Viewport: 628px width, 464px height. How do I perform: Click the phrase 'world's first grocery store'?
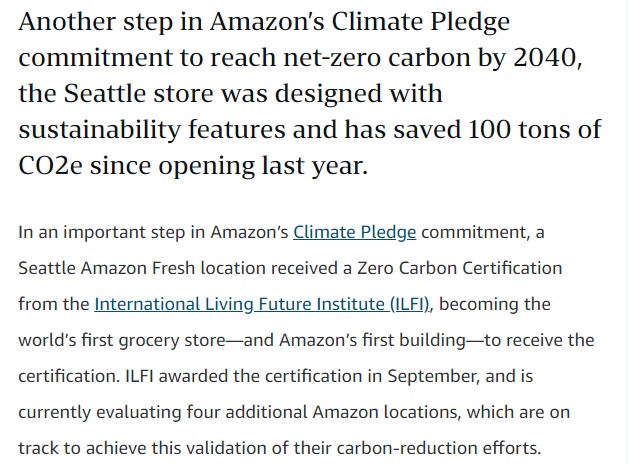click(x=122, y=340)
